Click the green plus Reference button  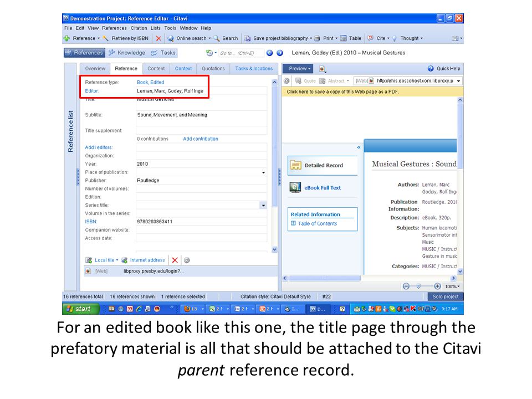tap(66, 38)
